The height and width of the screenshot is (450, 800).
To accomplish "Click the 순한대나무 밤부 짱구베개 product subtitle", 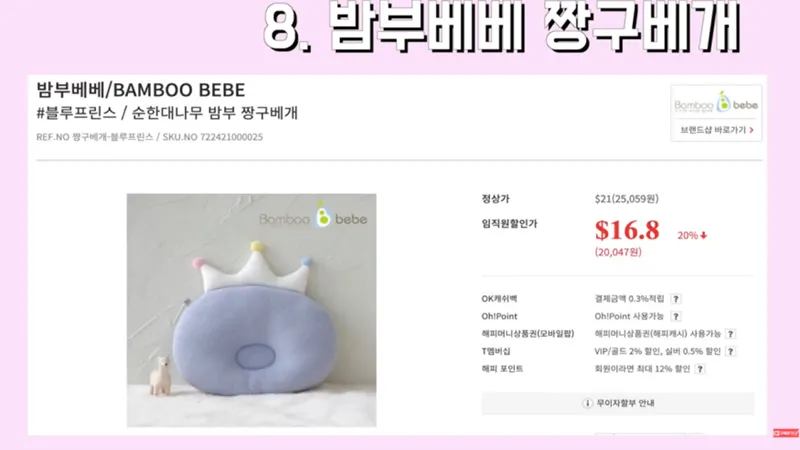I will coord(214,113).
